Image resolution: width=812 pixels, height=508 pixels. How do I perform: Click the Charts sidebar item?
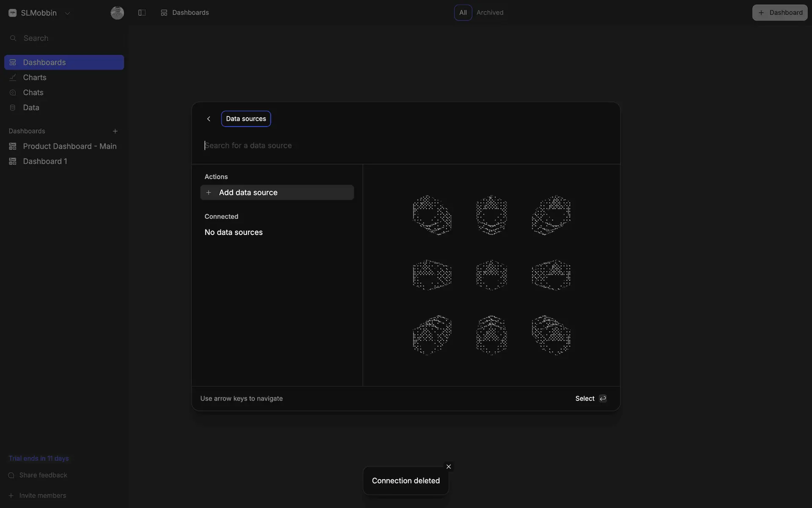coord(35,77)
